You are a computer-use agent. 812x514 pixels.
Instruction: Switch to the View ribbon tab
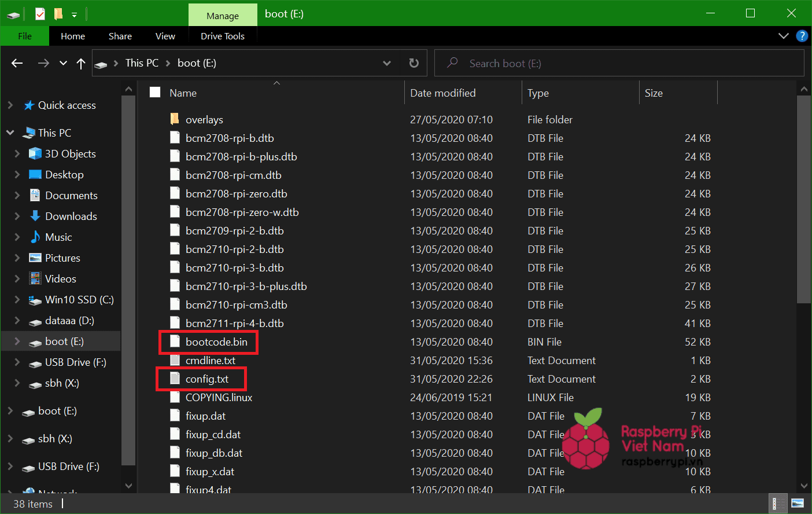pos(165,36)
